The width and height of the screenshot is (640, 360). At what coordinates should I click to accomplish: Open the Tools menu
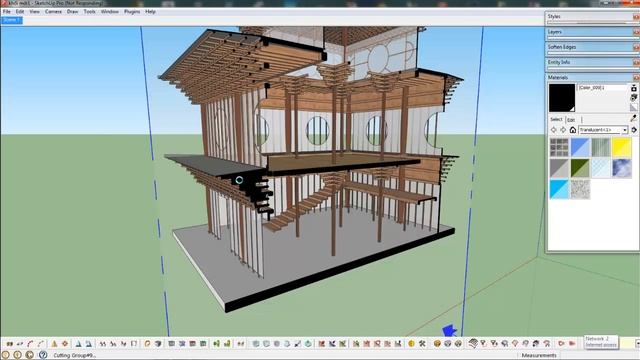pyautogui.click(x=89, y=12)
